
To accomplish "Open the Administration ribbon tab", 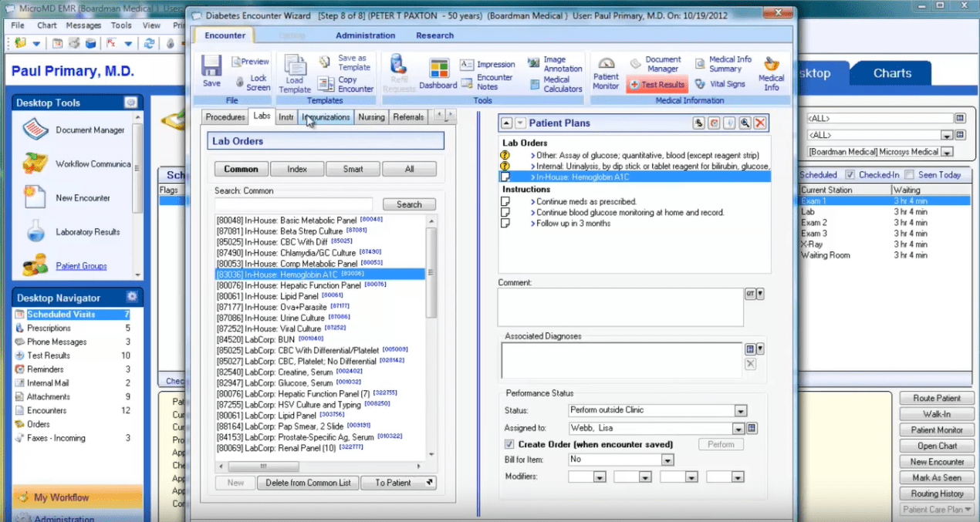I will pyautogui.click(x=365, y=35).
